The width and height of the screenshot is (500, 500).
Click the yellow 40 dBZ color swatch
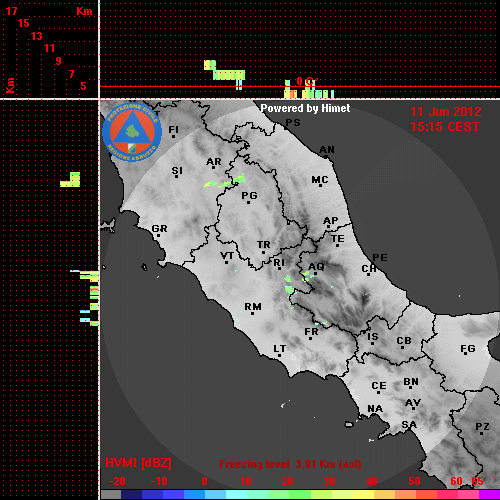click(364, 495)
